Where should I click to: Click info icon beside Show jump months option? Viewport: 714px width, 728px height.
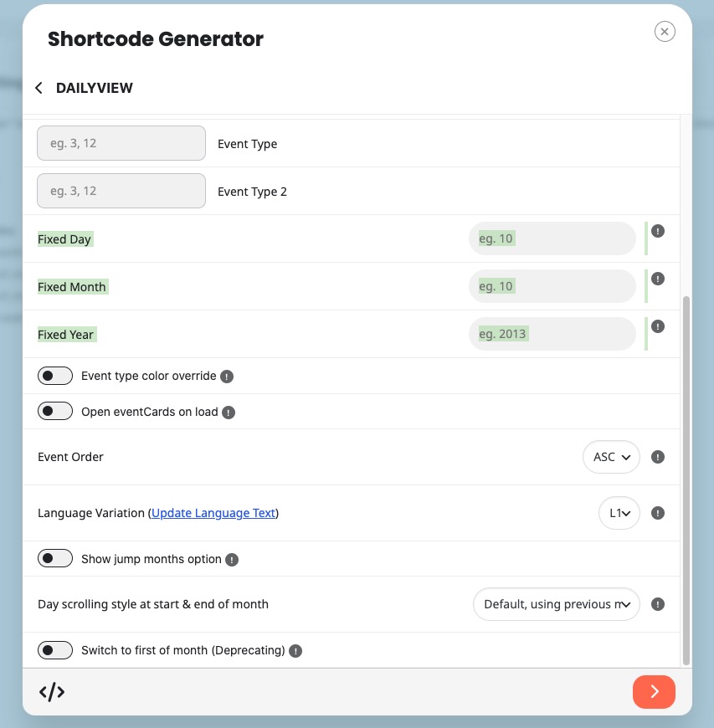click(x=232, y=560)
